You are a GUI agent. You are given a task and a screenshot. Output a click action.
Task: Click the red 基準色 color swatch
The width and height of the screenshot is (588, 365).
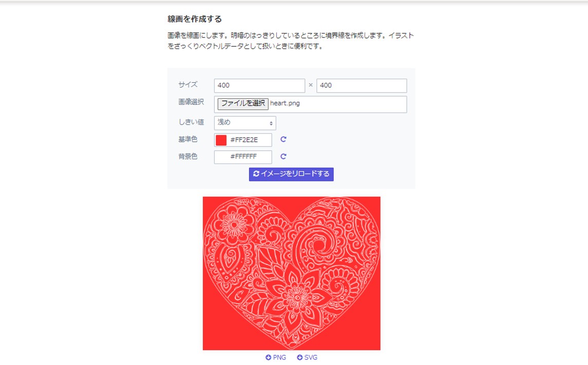coord(222,139)
